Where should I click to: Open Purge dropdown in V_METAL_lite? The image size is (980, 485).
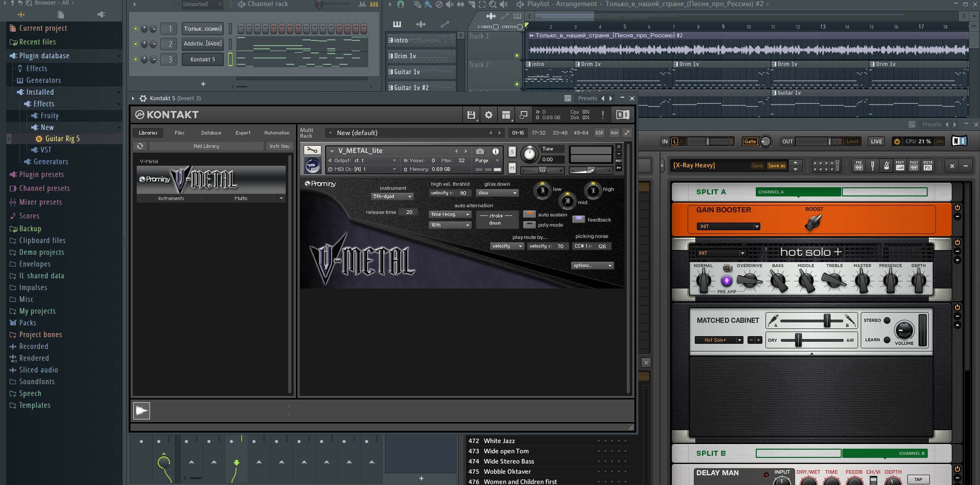coord(487,161)
